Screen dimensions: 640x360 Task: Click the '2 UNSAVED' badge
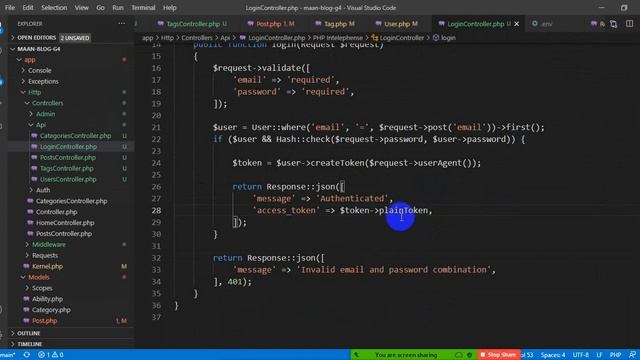click(75, 38)
